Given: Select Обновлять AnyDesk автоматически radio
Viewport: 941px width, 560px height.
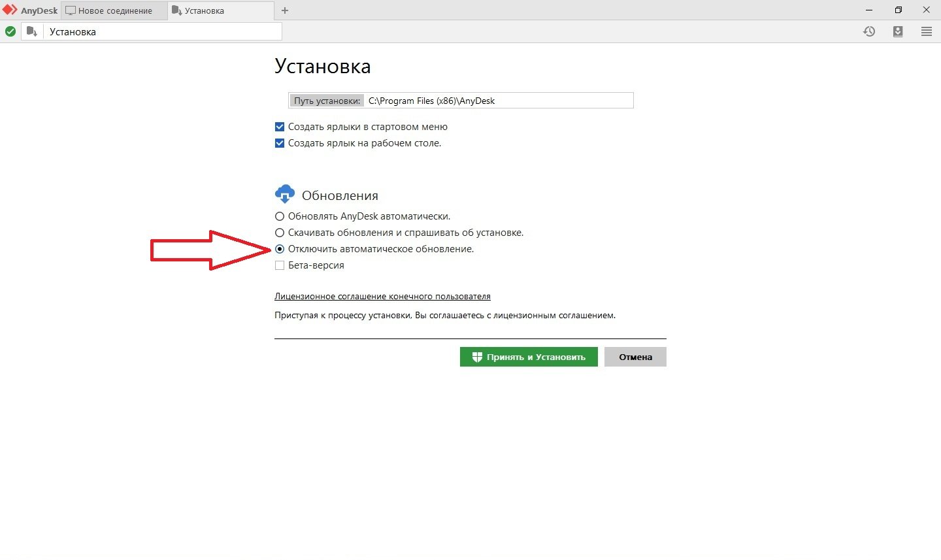Looking at the screenshot, I should tap(280, 216).
